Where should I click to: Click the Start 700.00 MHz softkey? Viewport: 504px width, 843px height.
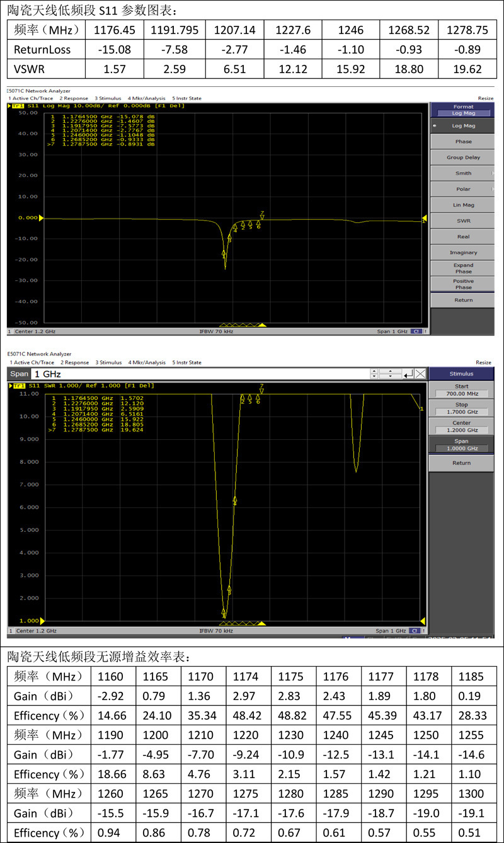click(462, 389)
